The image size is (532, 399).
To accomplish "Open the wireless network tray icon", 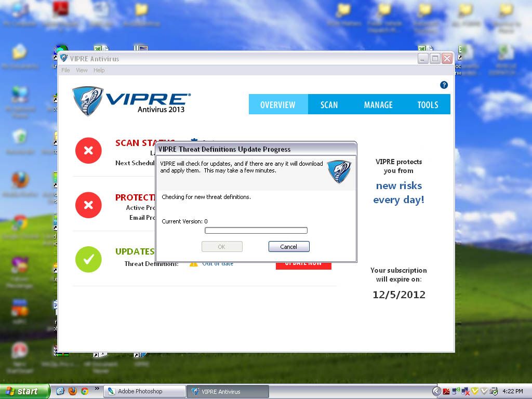I will 456,392.
